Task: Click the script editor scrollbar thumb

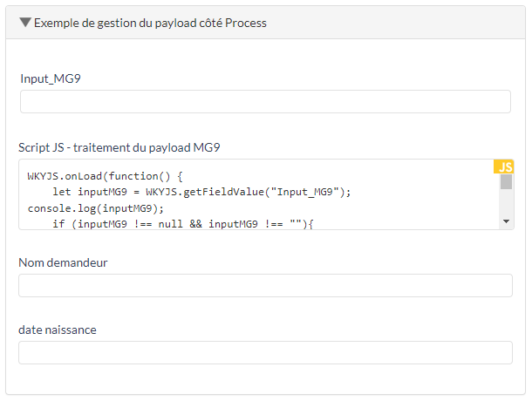Action: 506,182
